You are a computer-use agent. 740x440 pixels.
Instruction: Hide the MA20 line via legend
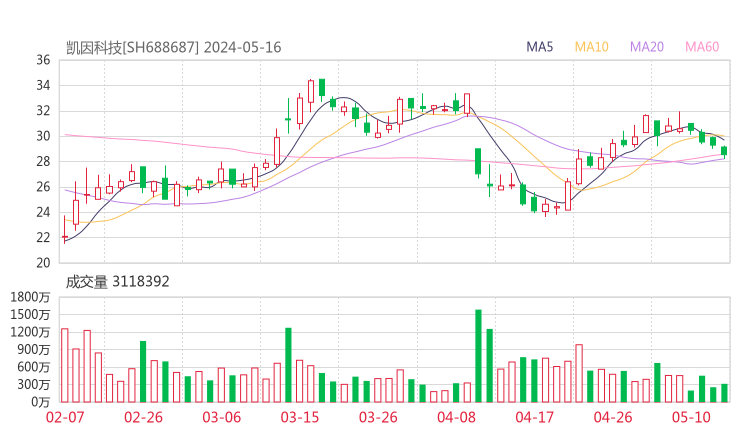pos(646,47)
